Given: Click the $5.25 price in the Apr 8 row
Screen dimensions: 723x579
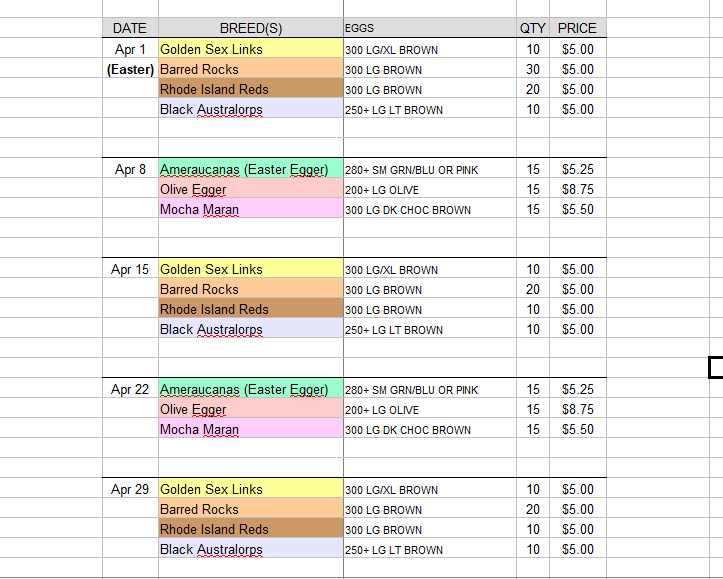Looking at the screenshot, I should 577,169.
